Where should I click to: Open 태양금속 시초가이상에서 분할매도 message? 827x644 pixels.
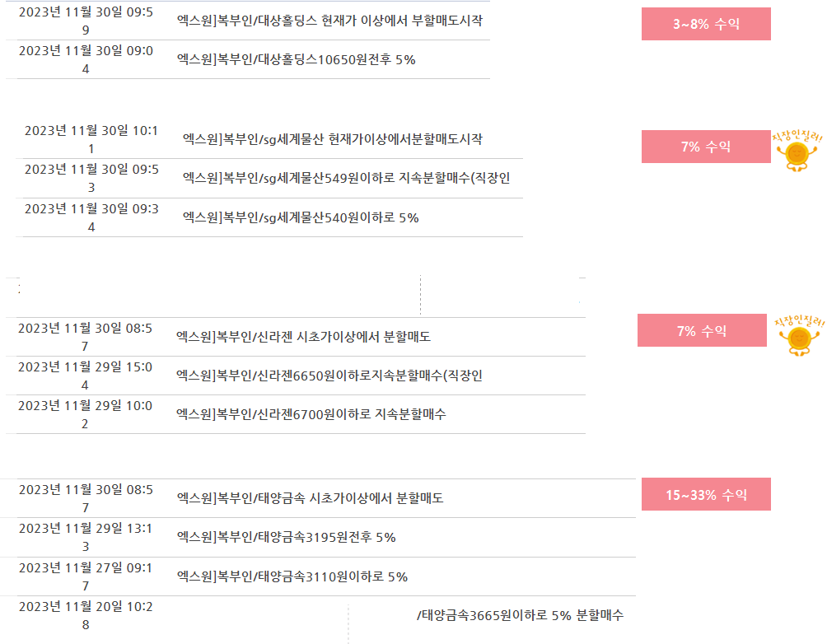coord(310,498)
